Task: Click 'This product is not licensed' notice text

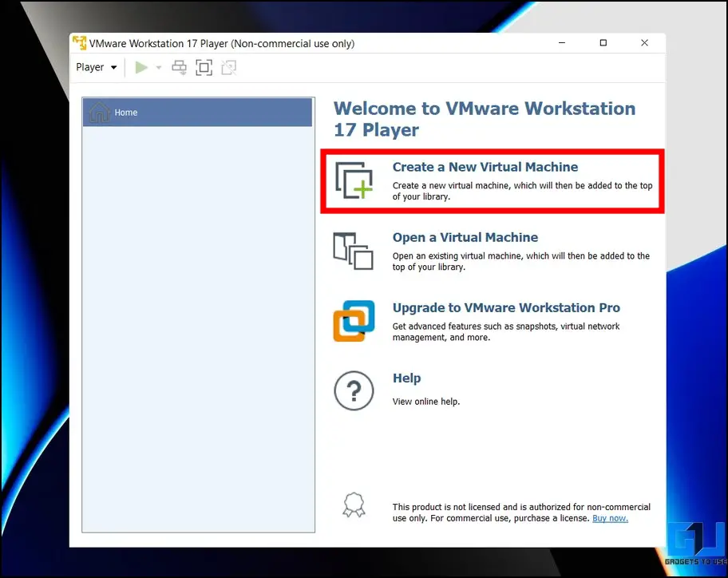Action: pyautogui.click(x=521, y=513)
